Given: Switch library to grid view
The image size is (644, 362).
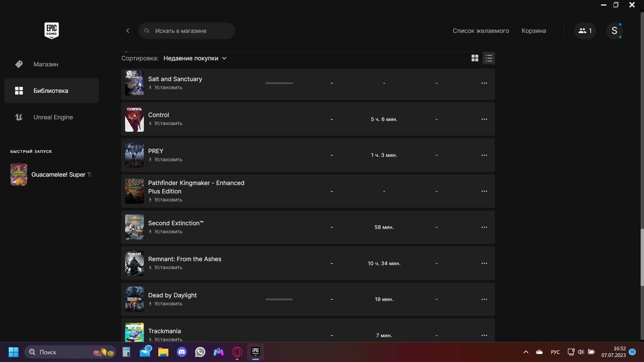Looking at the screenshot, I should click(475, 58).
